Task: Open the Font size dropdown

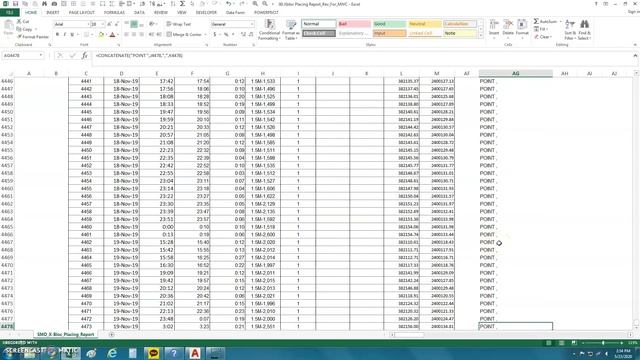Action: (102, 24)
